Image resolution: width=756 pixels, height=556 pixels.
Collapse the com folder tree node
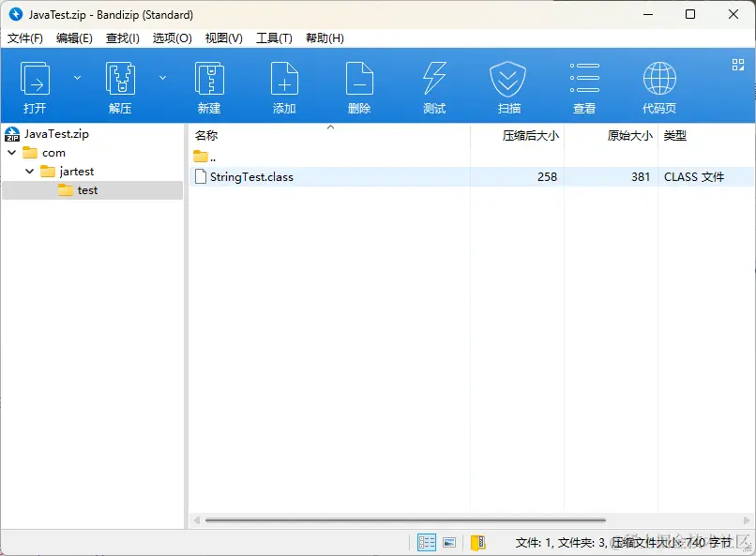12,153
